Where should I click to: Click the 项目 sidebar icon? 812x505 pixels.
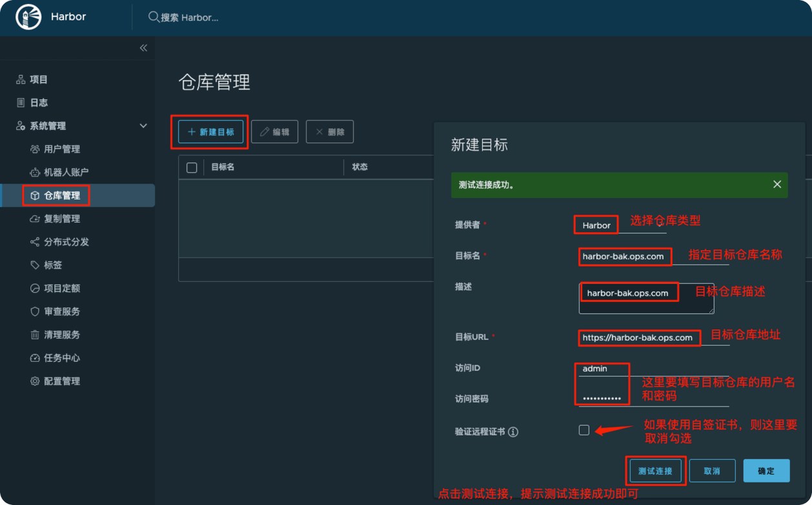21,79
